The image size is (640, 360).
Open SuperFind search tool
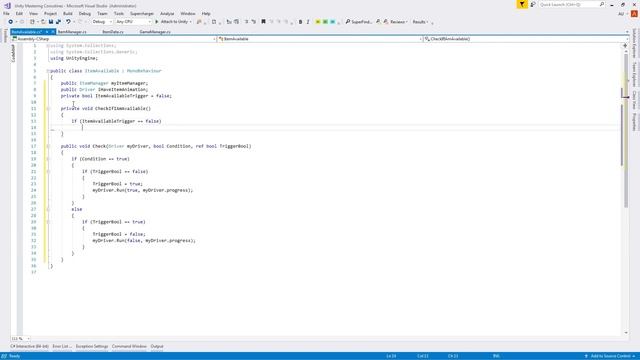coord(358,22)
